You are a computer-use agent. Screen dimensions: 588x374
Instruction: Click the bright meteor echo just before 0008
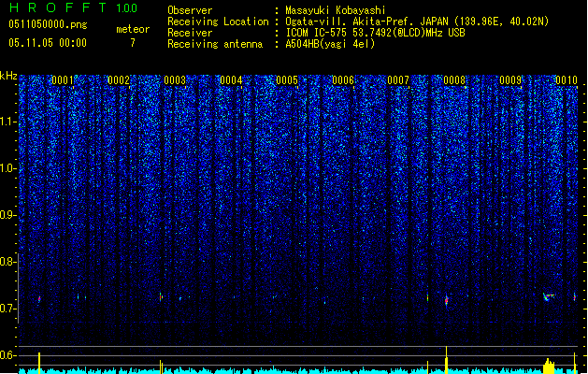click(446, 300)
